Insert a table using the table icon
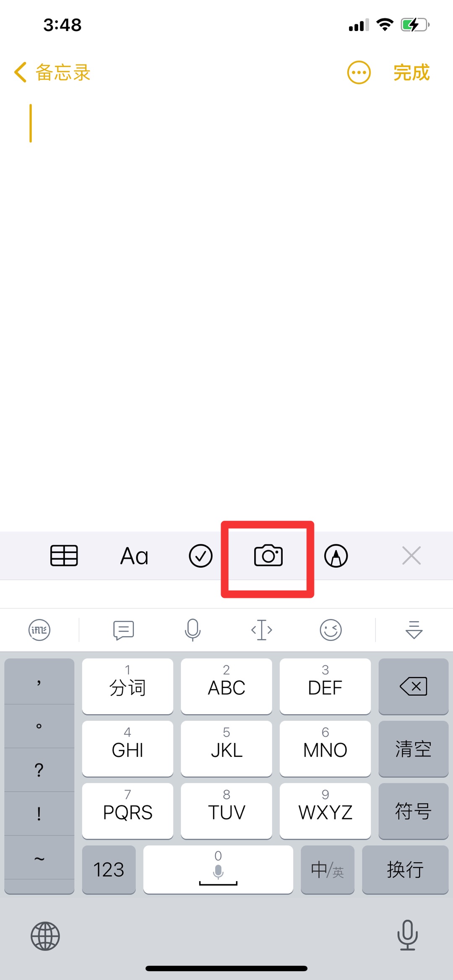 pyautogui.click(x=64, y=556)
